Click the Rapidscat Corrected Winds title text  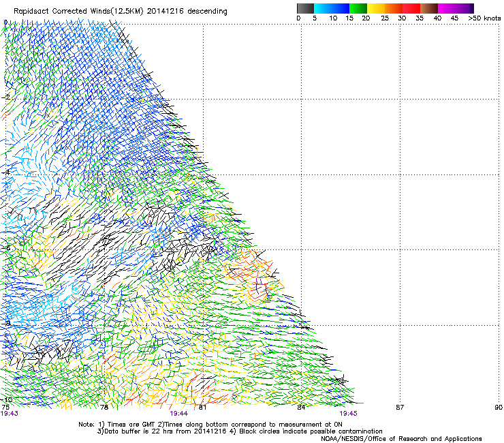(x=121, y=12)
